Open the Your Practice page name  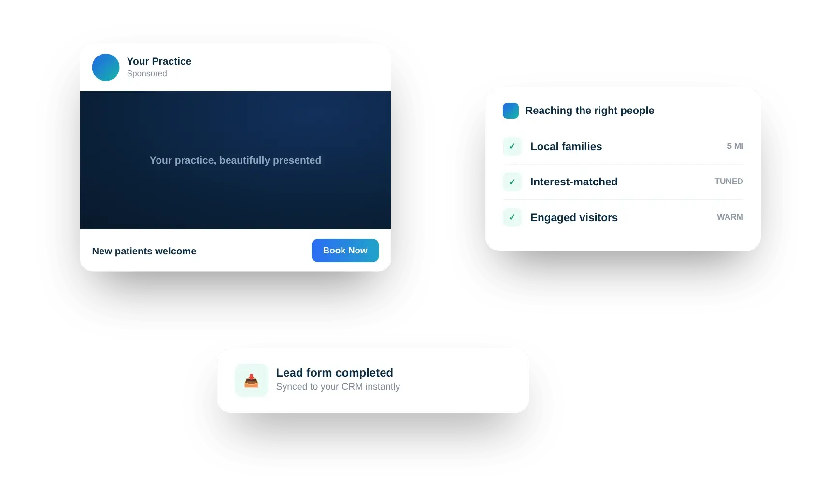click(x=159, y=61)
